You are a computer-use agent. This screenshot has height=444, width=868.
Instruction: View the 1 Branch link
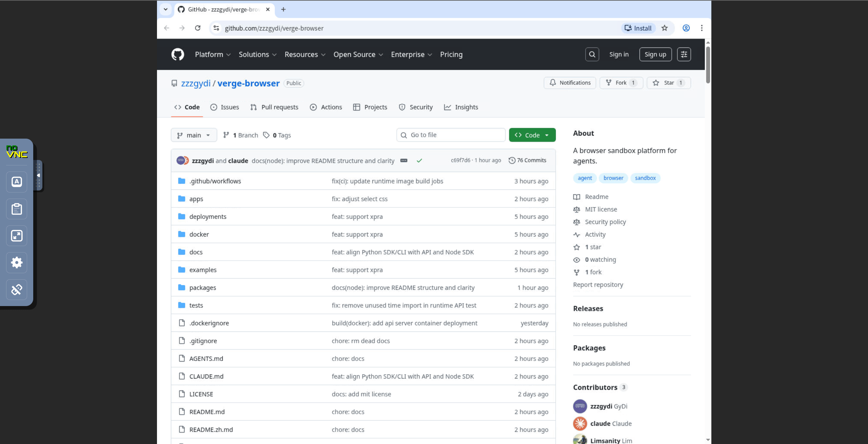click(241, 135)
